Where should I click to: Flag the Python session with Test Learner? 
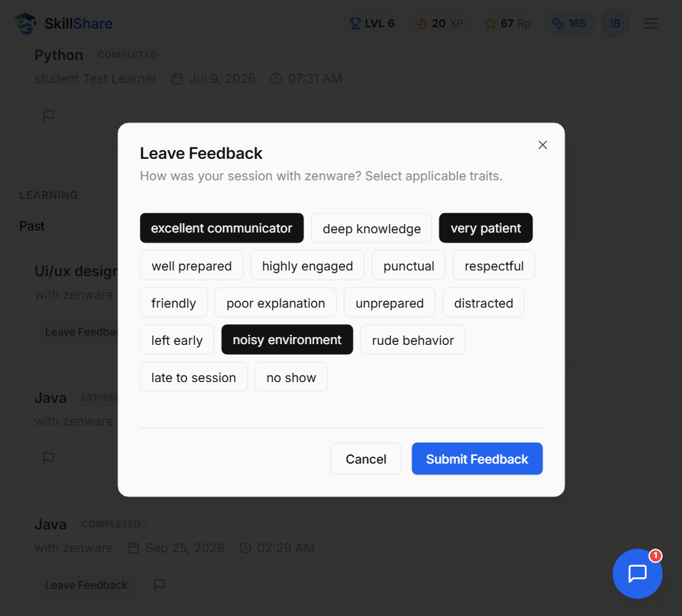point(49,116)
